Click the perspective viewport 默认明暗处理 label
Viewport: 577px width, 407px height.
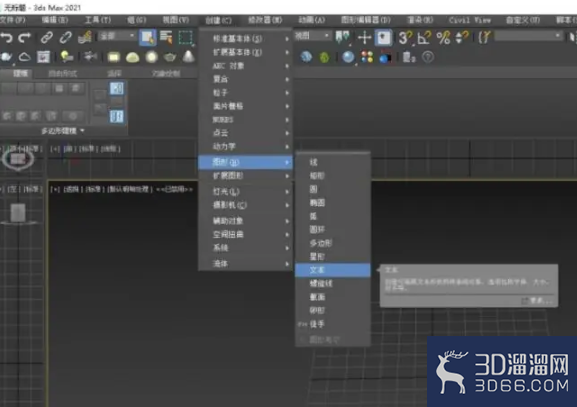pyautogui.click(x=129, y=189)
